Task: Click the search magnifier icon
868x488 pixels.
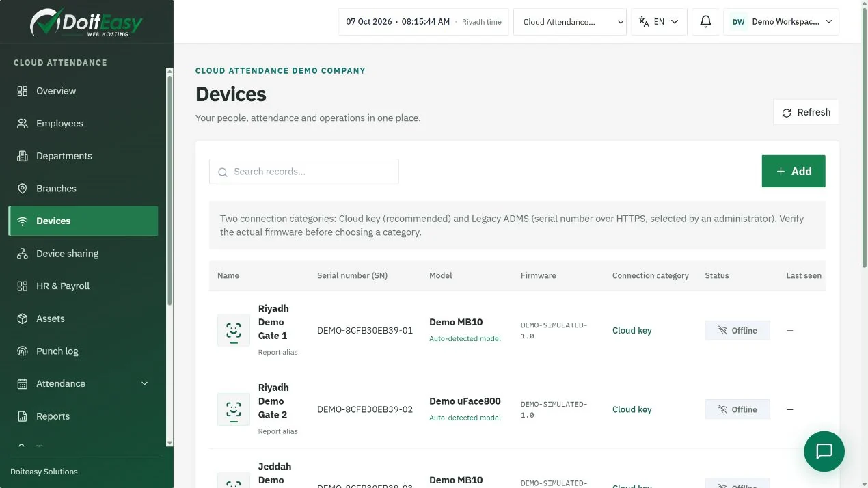Action: [x=223, y=172]
